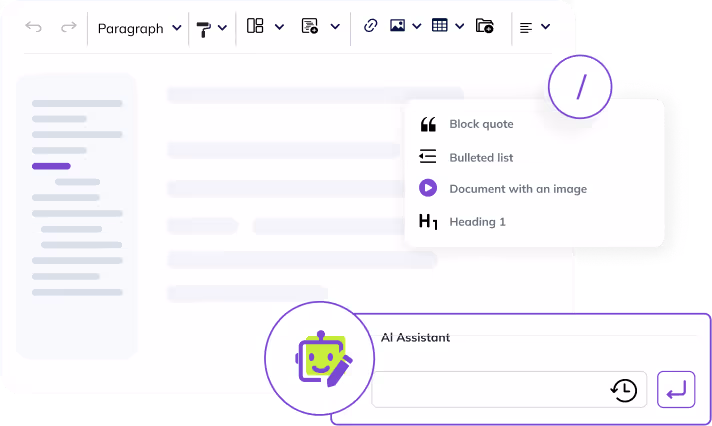Select the paint roller format icon
Image resolution: width=712 pixels, height=426 pixels.
click(x=204, y=28)
